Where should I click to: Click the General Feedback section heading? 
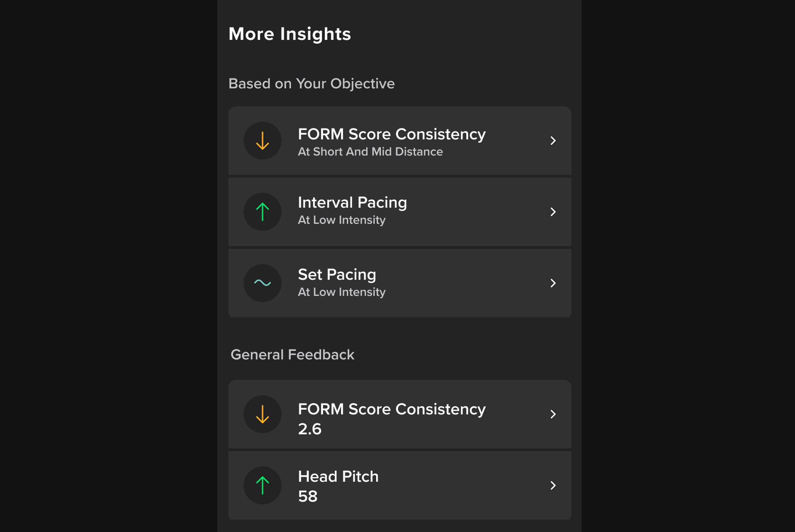[292, 355]
